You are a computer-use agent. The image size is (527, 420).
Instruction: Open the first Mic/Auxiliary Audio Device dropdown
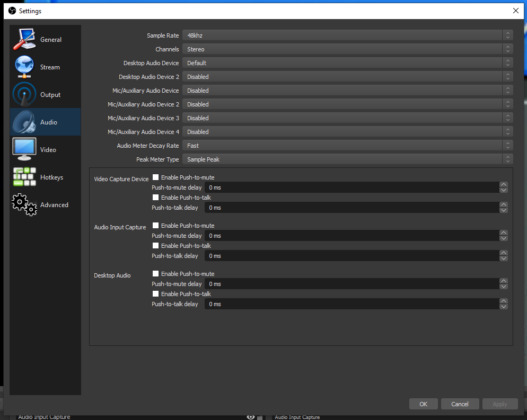347,91
